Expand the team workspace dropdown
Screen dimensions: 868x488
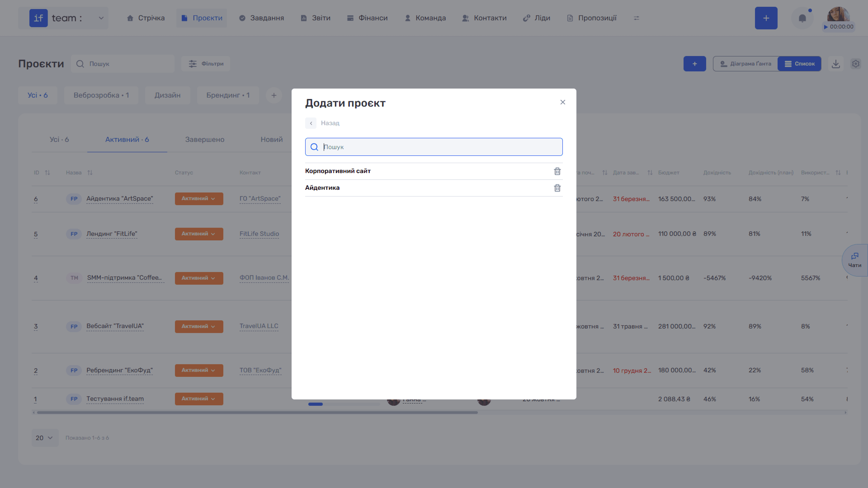[x=101, y=18]
